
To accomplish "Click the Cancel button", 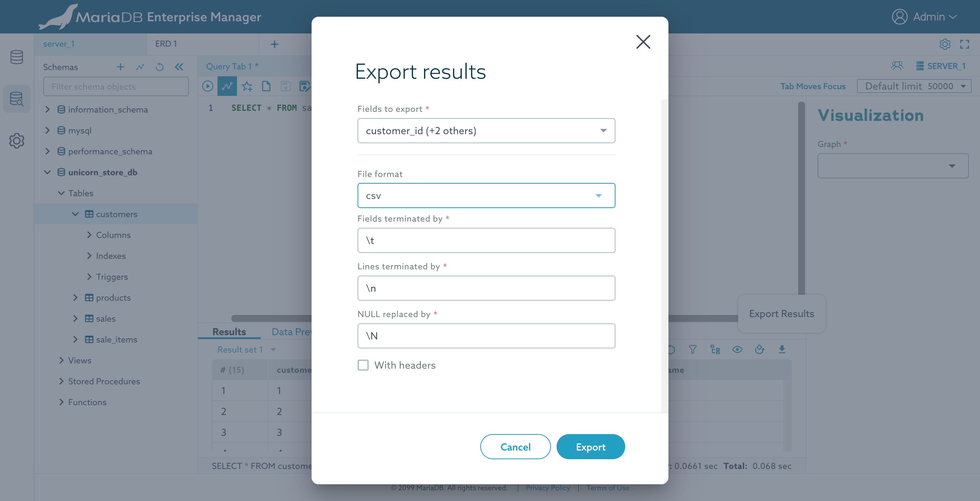I will (x=515, y=447).
